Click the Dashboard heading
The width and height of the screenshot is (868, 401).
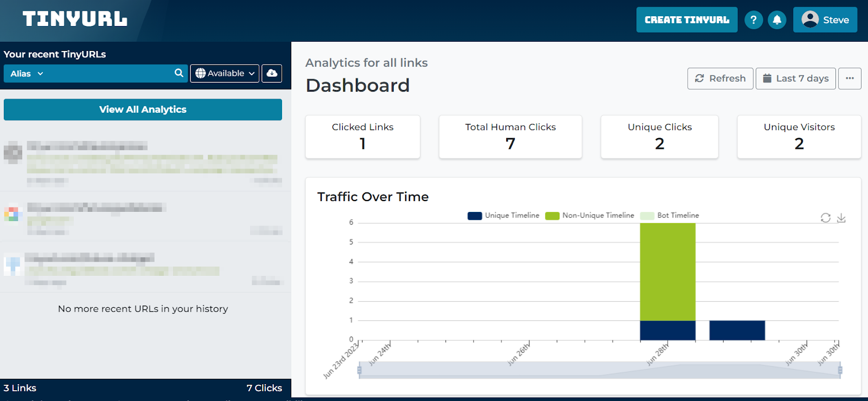click(x=358, y=86)
